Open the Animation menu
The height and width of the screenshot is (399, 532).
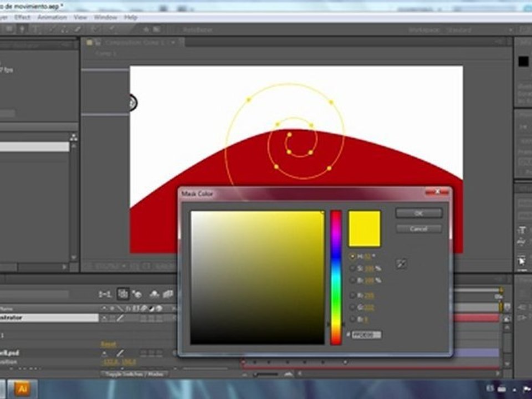pyautogui.click(x=52, y=17)
